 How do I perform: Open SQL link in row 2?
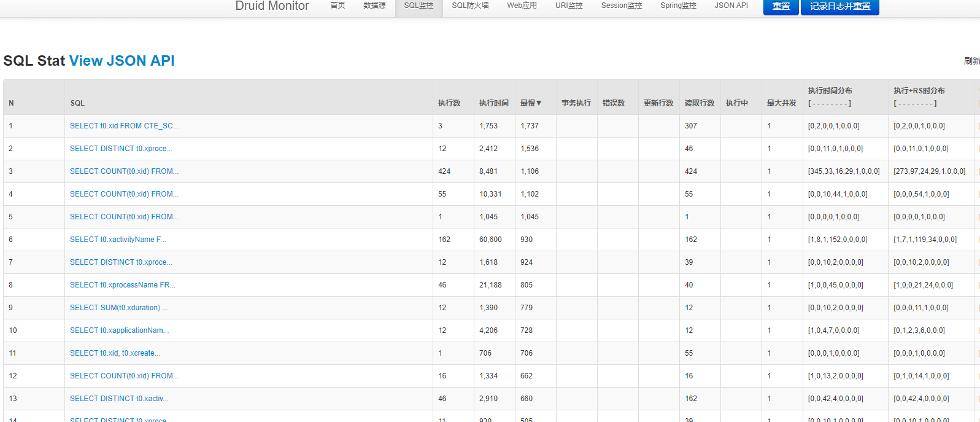pyautogui.click(x=121, y=149)
